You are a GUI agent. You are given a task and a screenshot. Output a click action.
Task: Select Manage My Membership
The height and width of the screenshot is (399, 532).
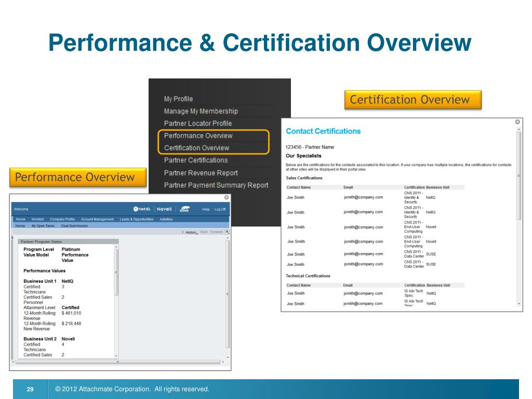(201, 111)
